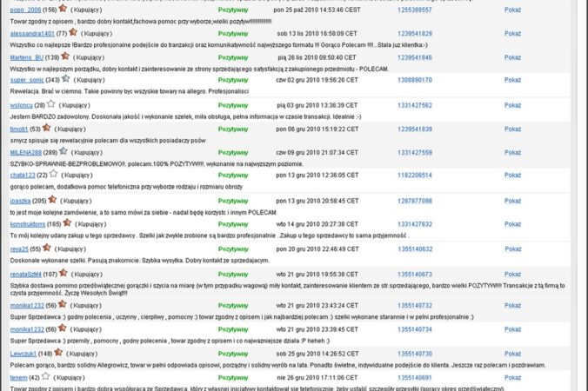Click Pokaż in the MILENA288 row
The width and height of the screenshot is (588, 391).
point(512,153)
